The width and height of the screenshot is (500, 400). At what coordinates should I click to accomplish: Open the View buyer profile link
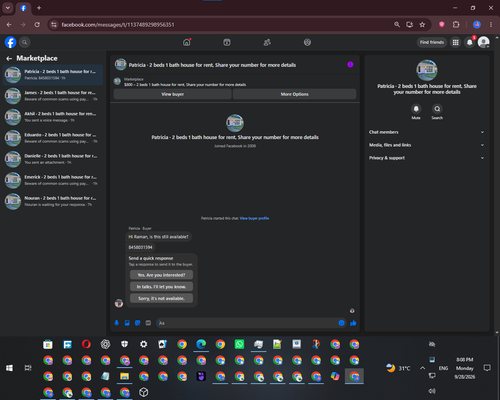tap(254, 218)
